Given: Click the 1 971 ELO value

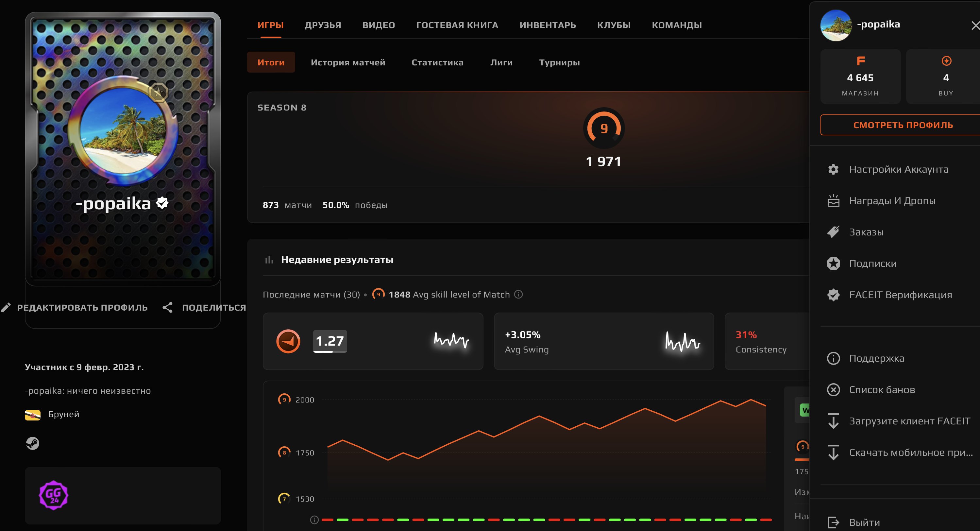Looking at the screenshot, I should click(x=604, y=162).
